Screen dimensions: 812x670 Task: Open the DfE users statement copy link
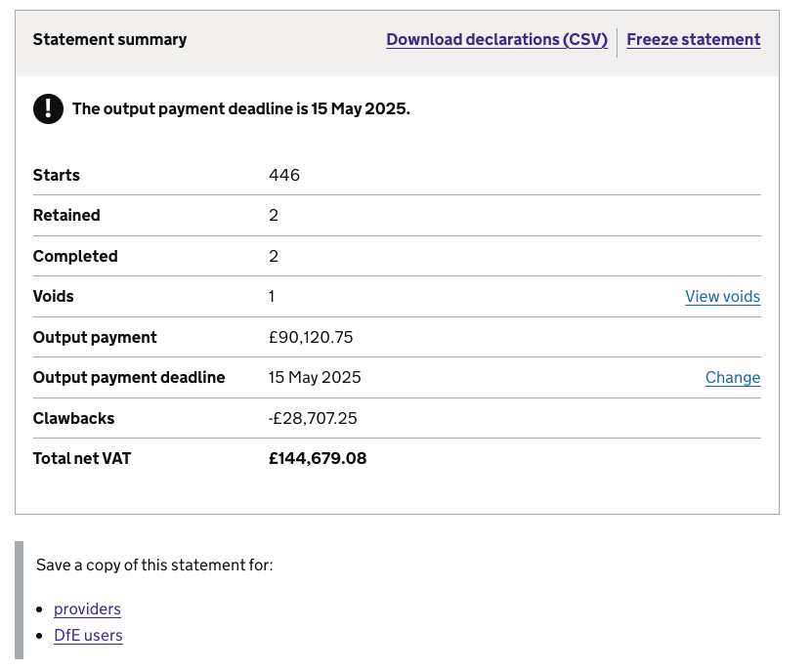pos(88,635)
